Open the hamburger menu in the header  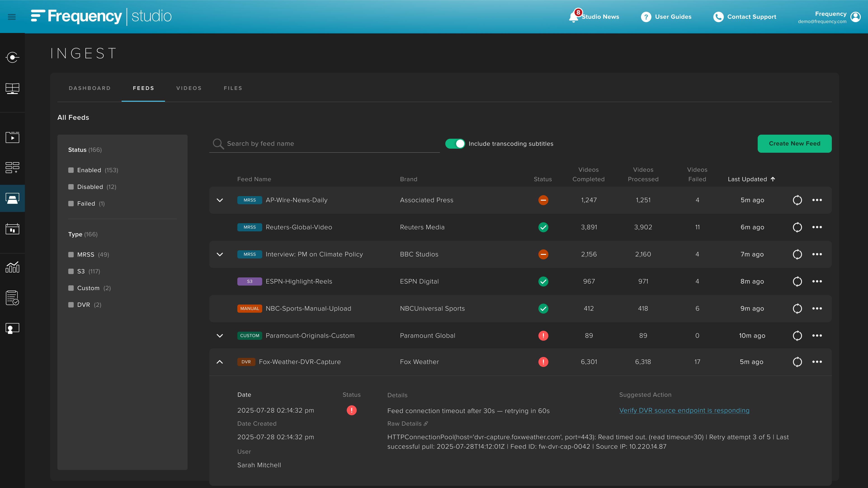(12, 17)
